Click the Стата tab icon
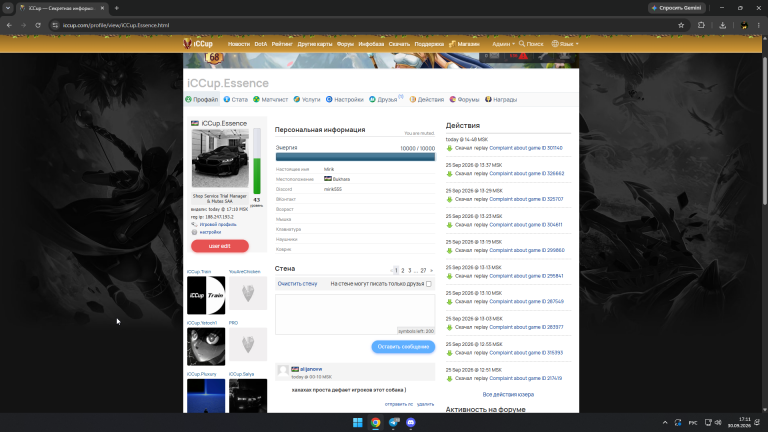 click(227, 99)
